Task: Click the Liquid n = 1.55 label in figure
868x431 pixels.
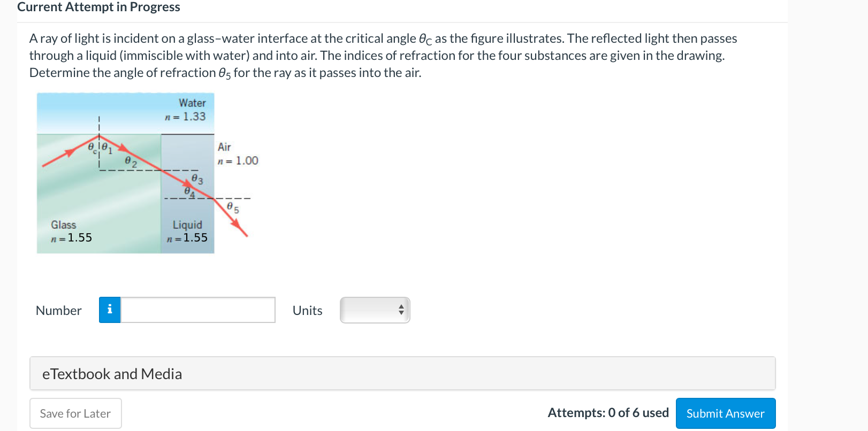Action: click(187, 230)
